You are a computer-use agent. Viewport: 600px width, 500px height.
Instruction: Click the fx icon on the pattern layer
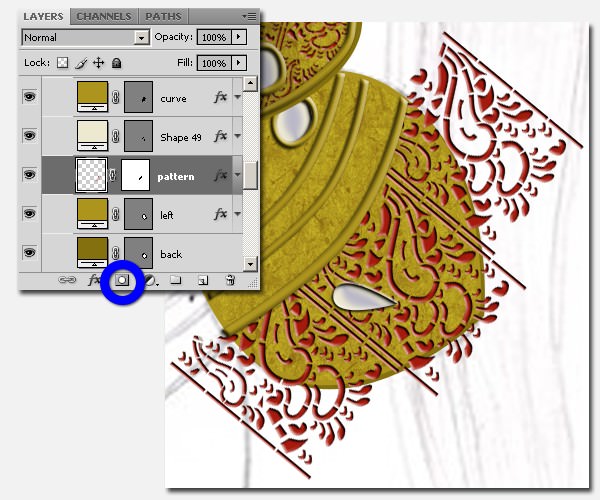point(220,175)
